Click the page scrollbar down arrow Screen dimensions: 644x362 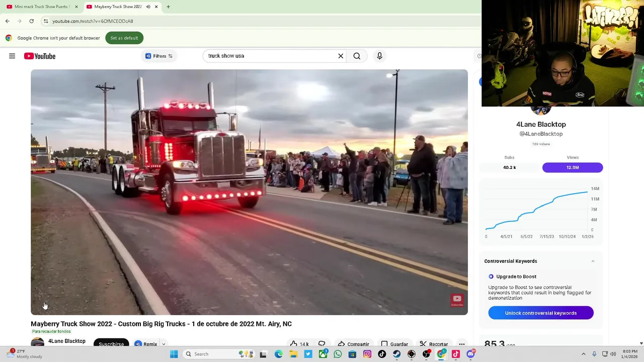coord(641,343)
